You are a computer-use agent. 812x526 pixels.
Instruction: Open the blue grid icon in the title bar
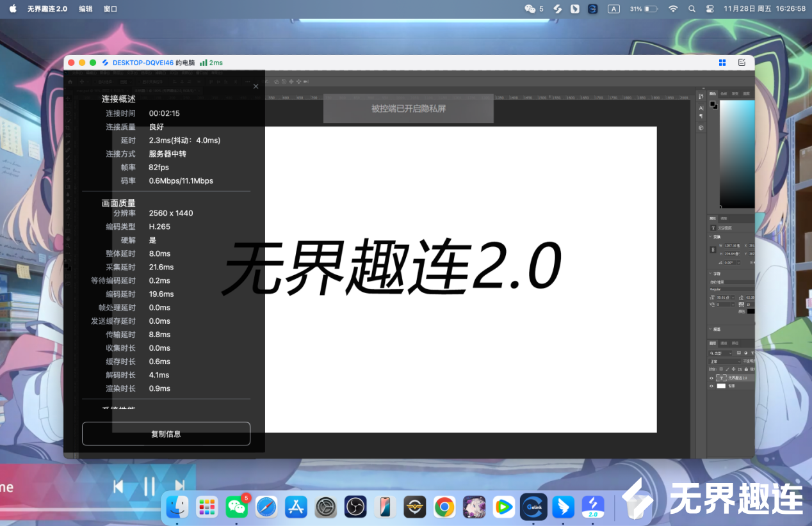coord(722,63)
